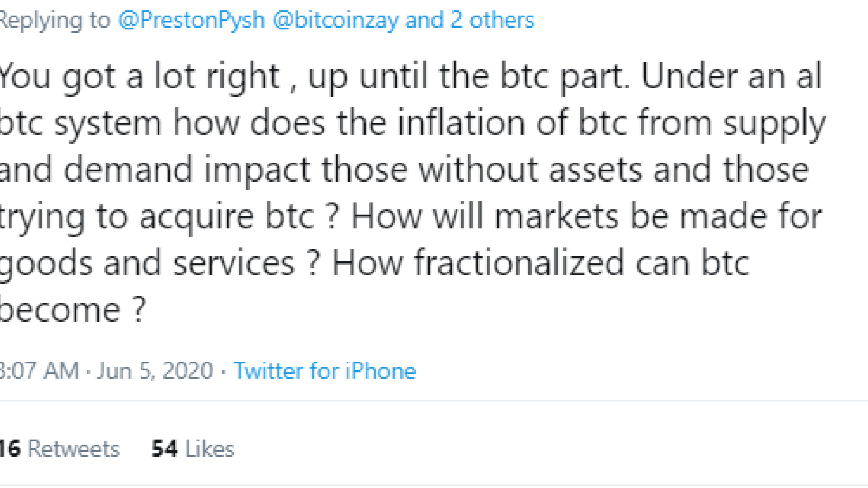This screenshot has height=488, width=868.
Task: Click the word "fractionalized" in the tweet
Action: [519, 263]
